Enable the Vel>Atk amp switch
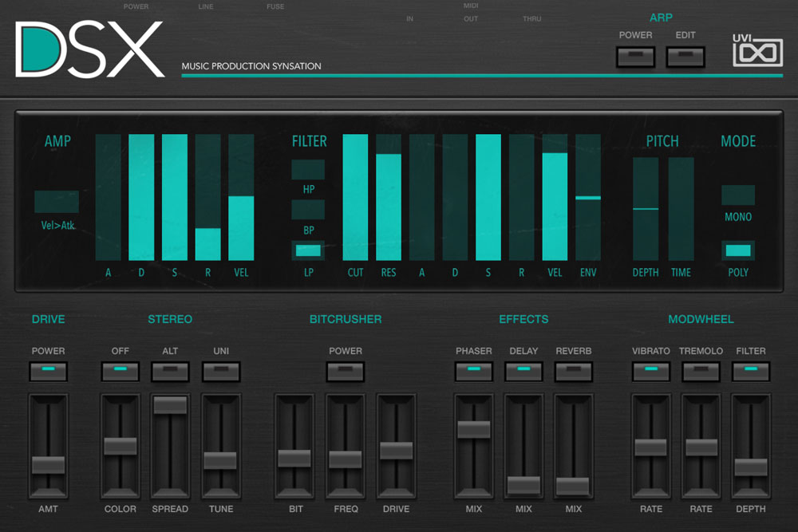 [57, 202]
